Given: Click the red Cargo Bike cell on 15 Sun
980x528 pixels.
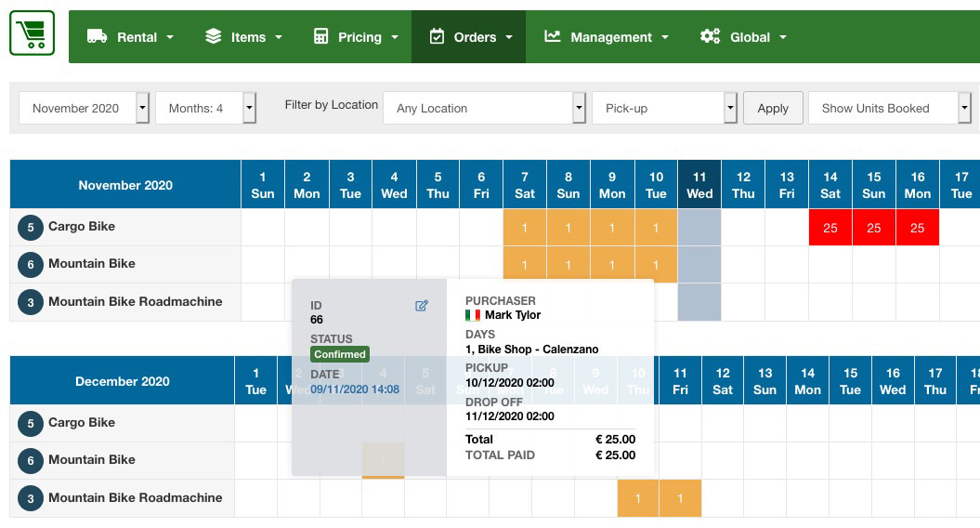Looking at the screenshot, I should click(x=873, y=228).
